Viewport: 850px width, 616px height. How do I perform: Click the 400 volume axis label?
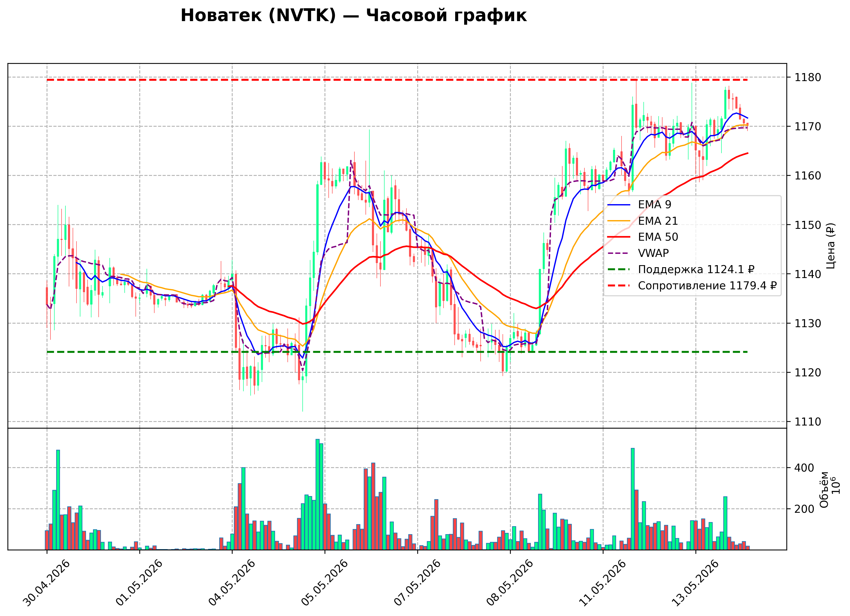click(804, 468)
